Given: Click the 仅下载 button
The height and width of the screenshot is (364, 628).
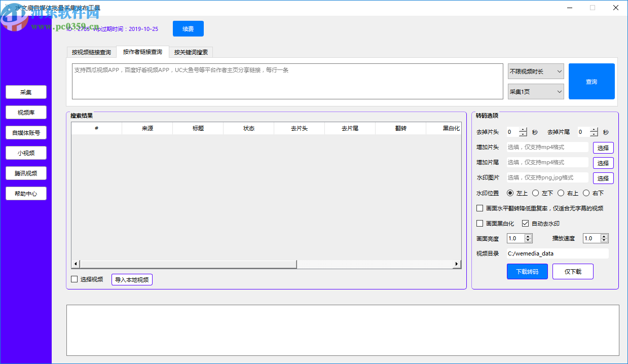Looking at the screenshot, I should tap(573, 272).
